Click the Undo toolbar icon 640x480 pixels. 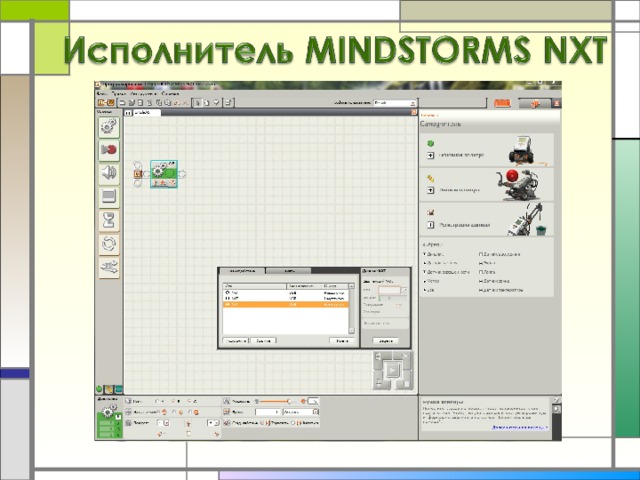[x=177, y=103]
